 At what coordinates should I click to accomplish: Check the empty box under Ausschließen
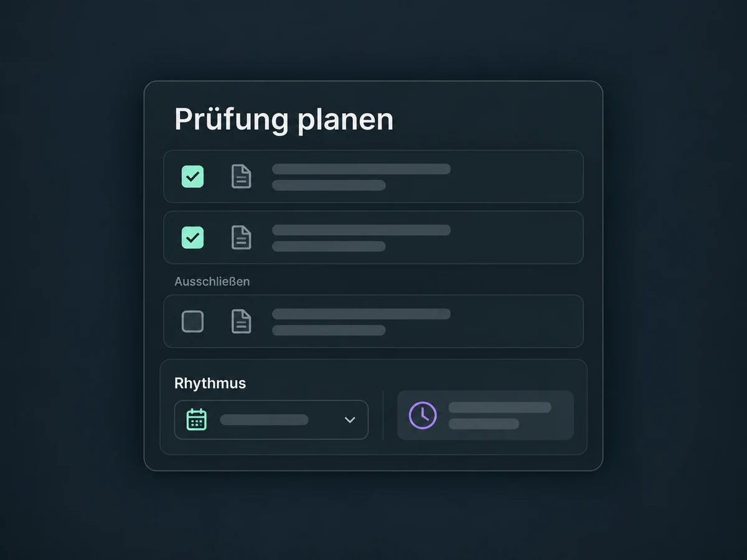[x=192, y=322]
